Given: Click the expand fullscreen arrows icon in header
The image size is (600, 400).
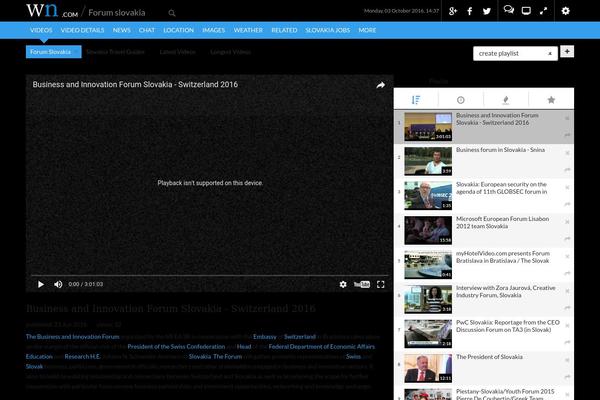Looking at the screenshot, I should point(543,11).
